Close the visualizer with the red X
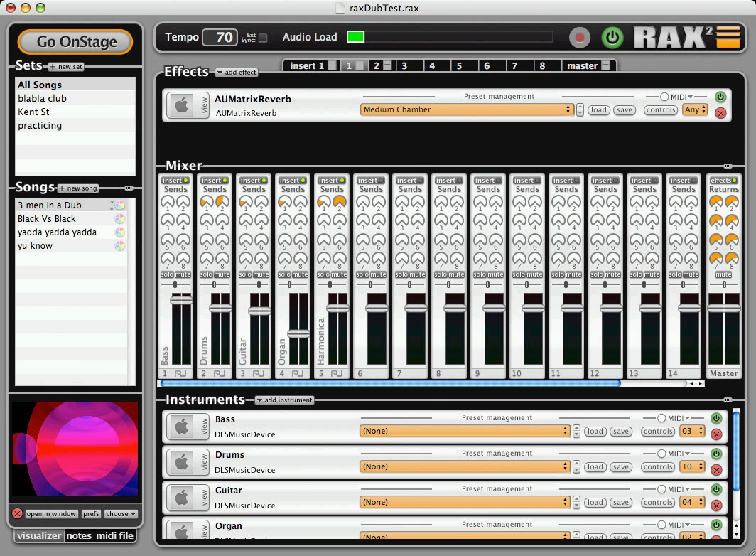Screen dimensions: 756x556 click(x=17, y=513)
